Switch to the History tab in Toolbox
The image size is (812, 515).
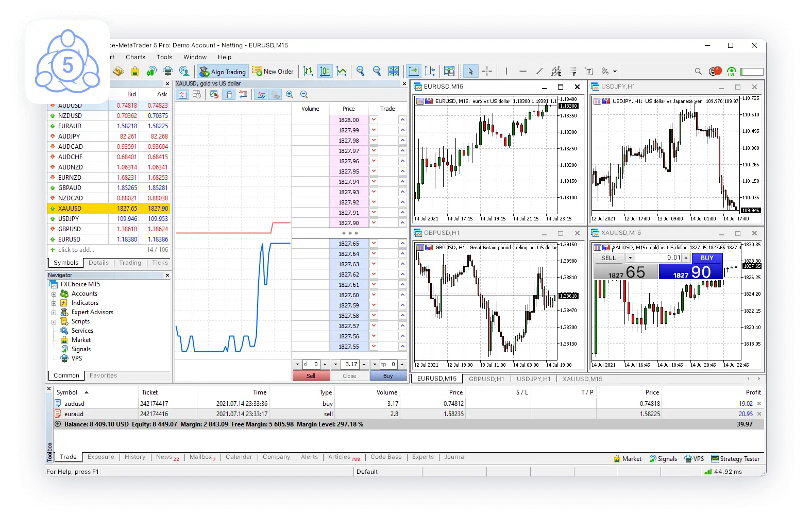(x=135, y=457)
